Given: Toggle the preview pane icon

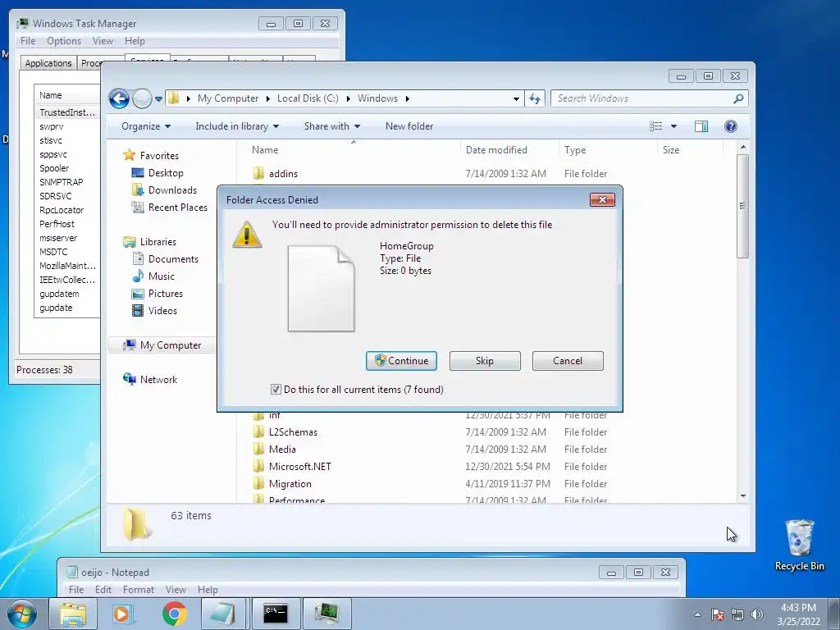Looking at the screenshot, I should (701, 126).
